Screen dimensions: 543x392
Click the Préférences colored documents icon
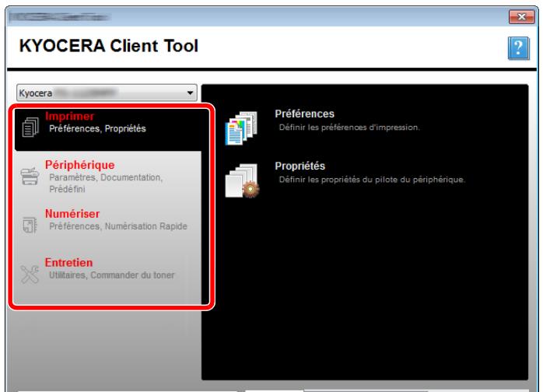tap(241, 128)
